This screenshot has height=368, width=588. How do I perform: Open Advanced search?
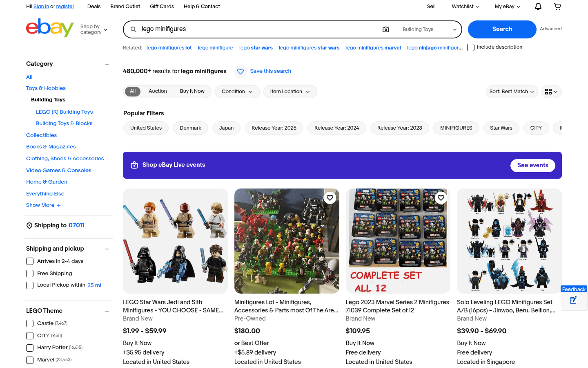pos(551,29)
